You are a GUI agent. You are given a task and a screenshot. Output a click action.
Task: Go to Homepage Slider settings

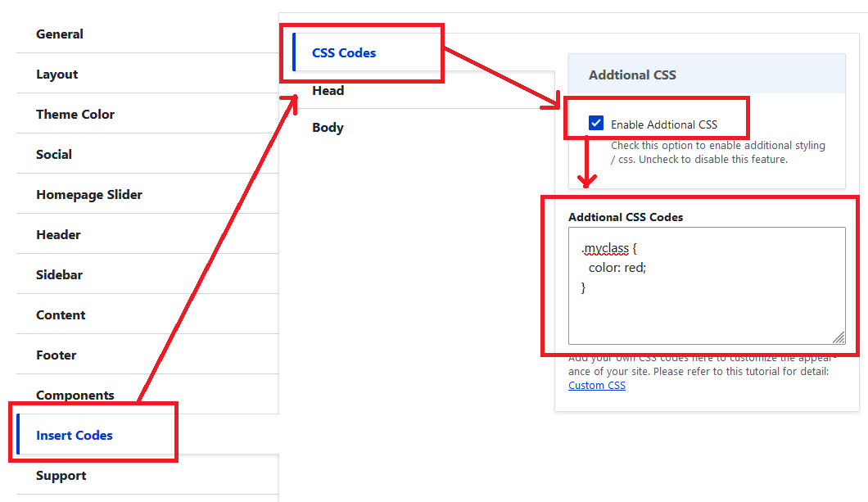point(89,195)
